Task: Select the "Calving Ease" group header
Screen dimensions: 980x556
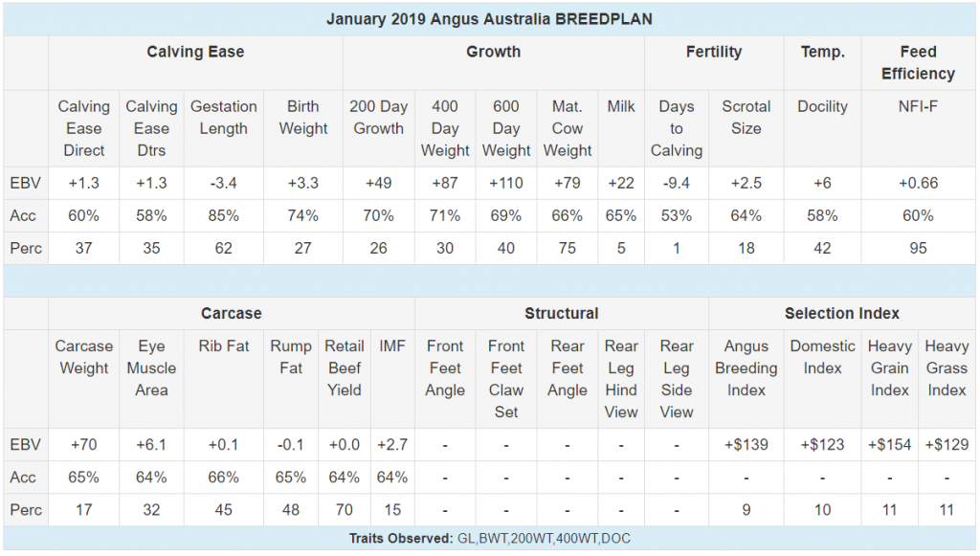Action: [195, 52]
